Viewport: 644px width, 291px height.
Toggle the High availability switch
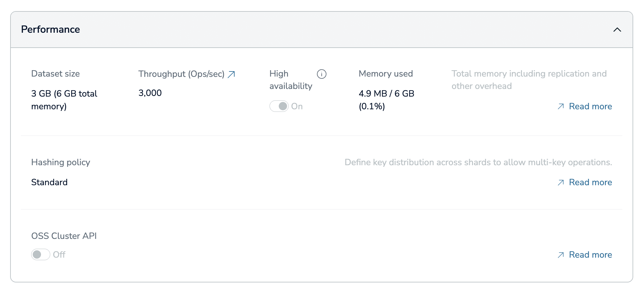279,106
